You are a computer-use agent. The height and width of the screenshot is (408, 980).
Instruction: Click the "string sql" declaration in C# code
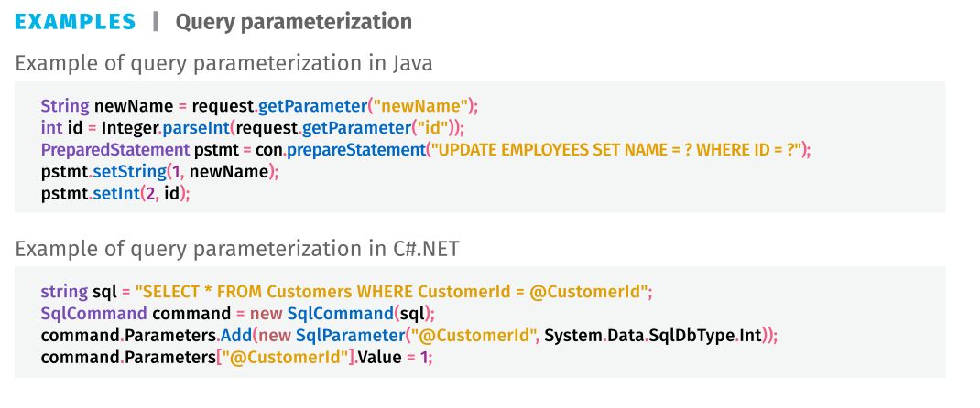pyautogui.click(x=76, y=292)
